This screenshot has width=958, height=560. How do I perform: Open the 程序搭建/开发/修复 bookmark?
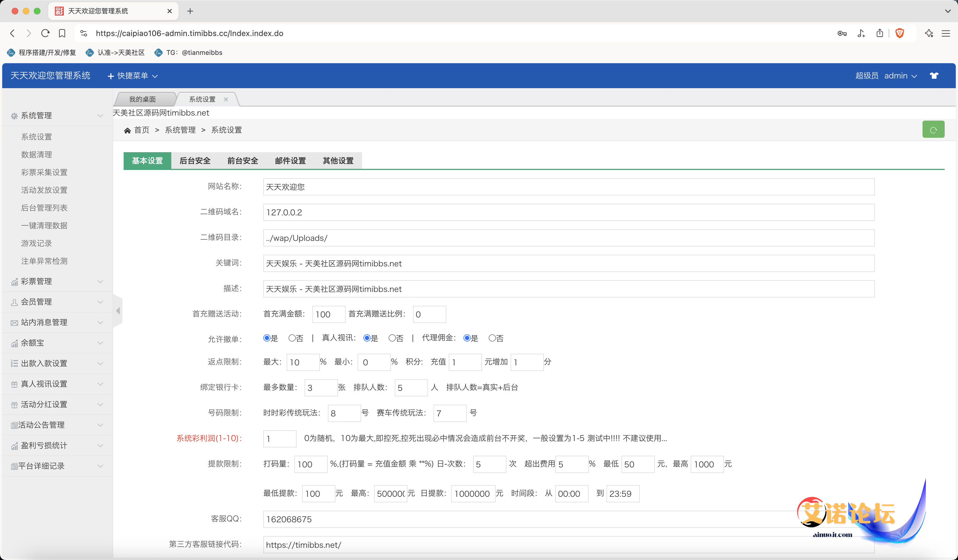coord(42,52)
